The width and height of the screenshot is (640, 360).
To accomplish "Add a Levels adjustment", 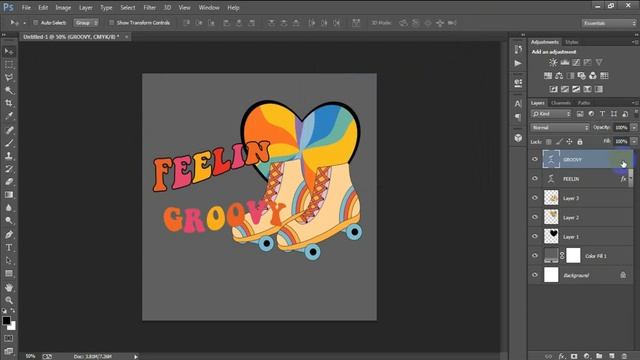I will point(565,62).
